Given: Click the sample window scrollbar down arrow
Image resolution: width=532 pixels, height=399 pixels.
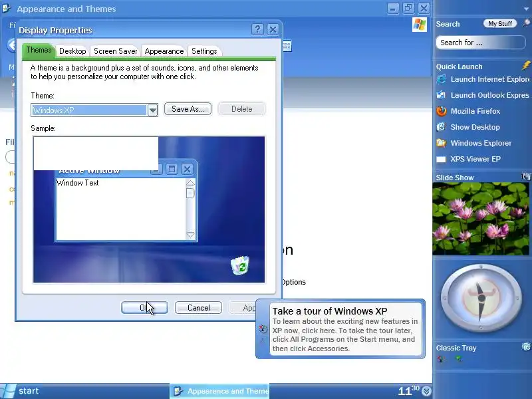Looking at the screenshot, I should pyautogui.click(x=190, y=235).
